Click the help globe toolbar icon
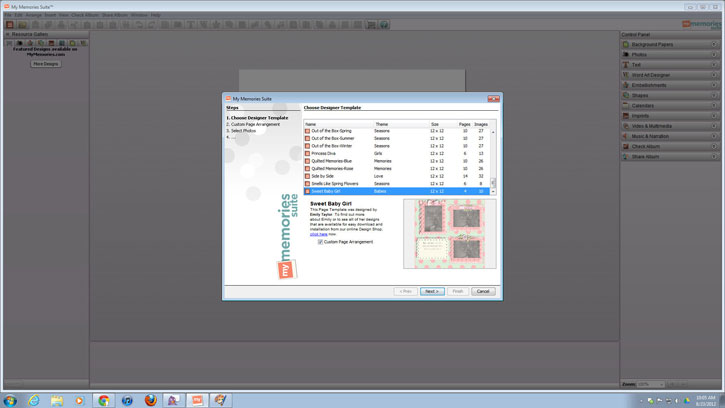Viewport: 725px width, 408px height. point(384,25)
